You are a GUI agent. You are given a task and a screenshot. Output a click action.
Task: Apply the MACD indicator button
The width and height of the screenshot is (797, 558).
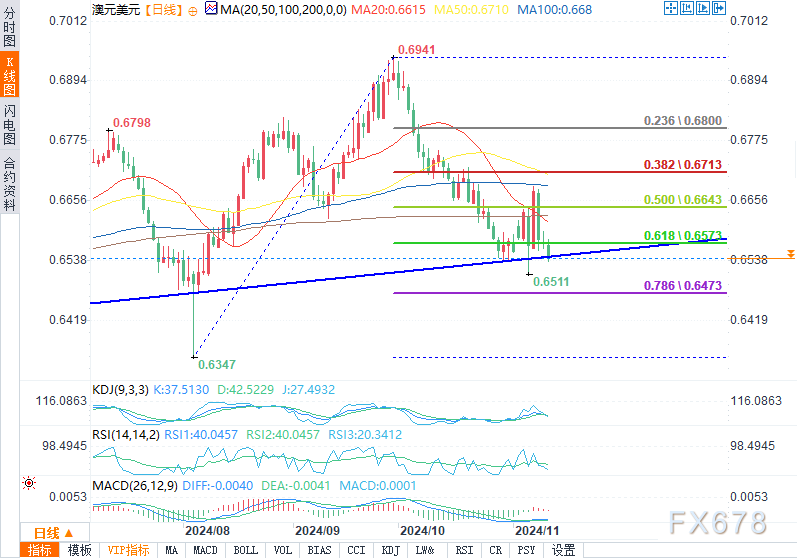[205, 550]
